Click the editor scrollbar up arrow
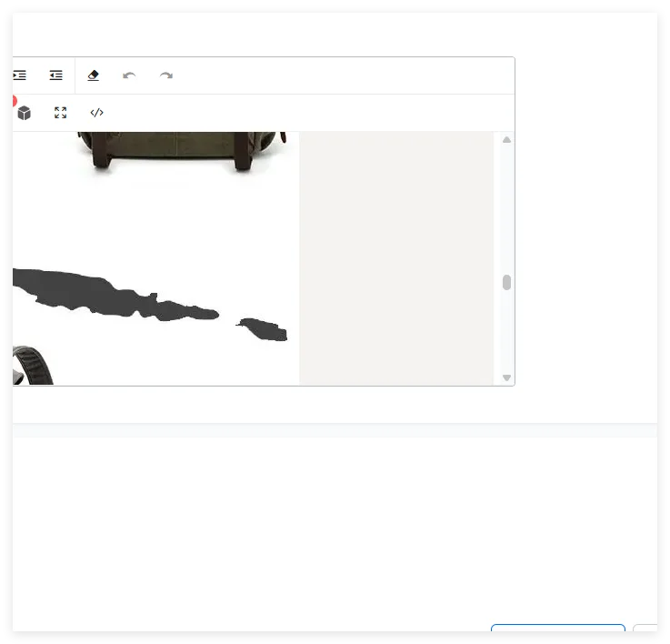 (x=506, y=140)
